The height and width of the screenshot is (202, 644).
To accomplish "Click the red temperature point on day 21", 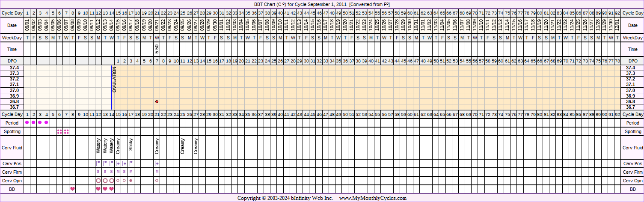I will tap(157, 101).
